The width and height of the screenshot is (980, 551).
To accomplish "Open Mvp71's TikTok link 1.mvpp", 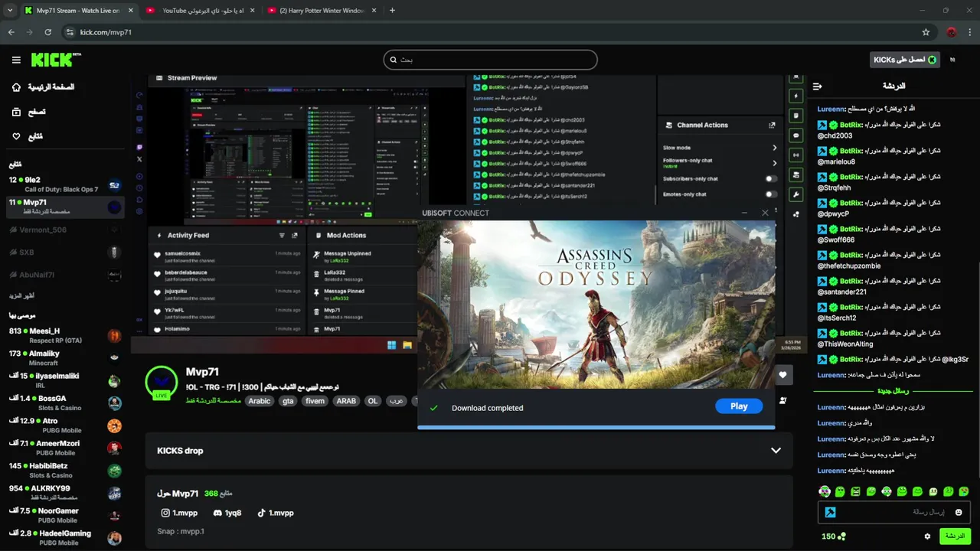I will point(275,513).
